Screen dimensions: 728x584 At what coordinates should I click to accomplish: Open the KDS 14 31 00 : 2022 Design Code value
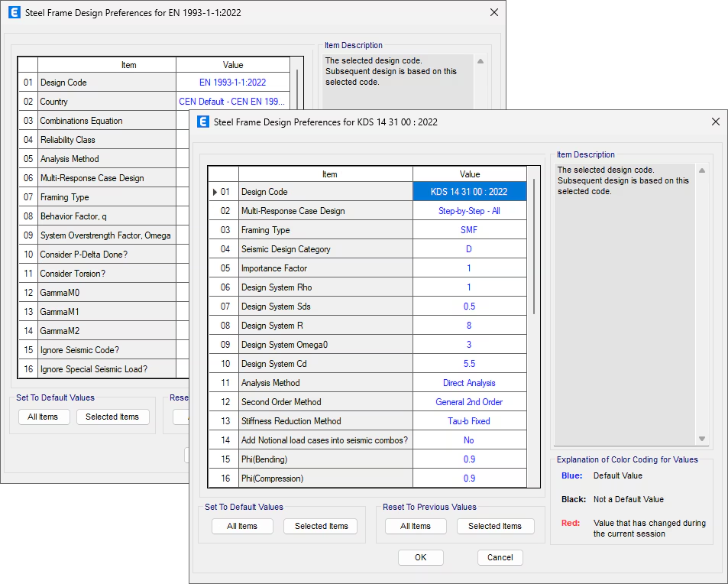click(469, 192)
